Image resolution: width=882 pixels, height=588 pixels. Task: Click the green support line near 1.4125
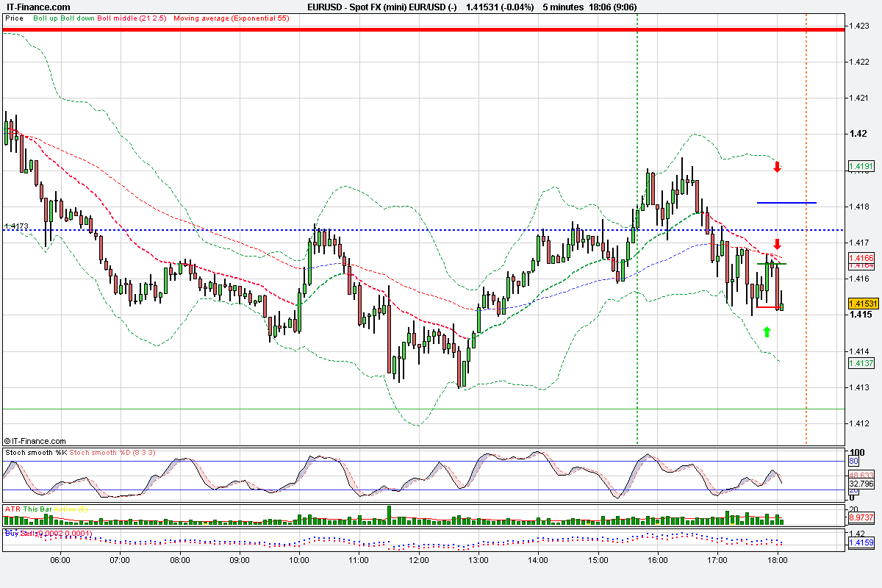(x=423, y=409)
